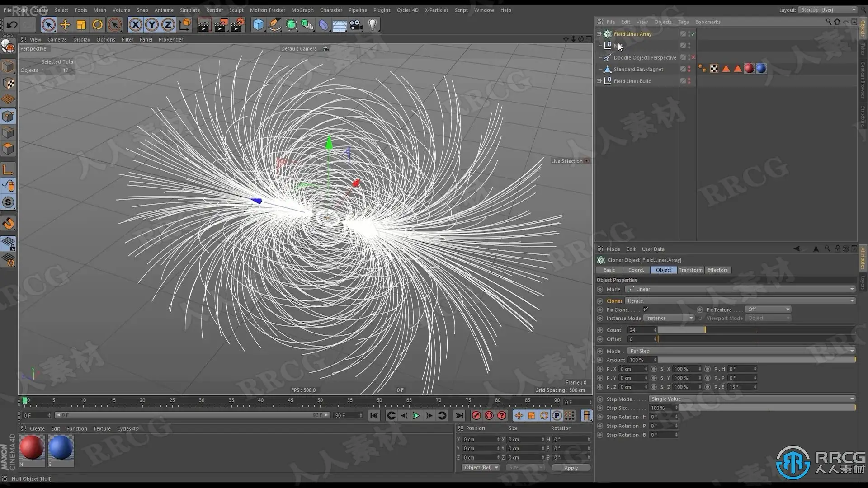Open the Instance Mode dropdown
The image size is (868, 488).
[x=669, y=318]
